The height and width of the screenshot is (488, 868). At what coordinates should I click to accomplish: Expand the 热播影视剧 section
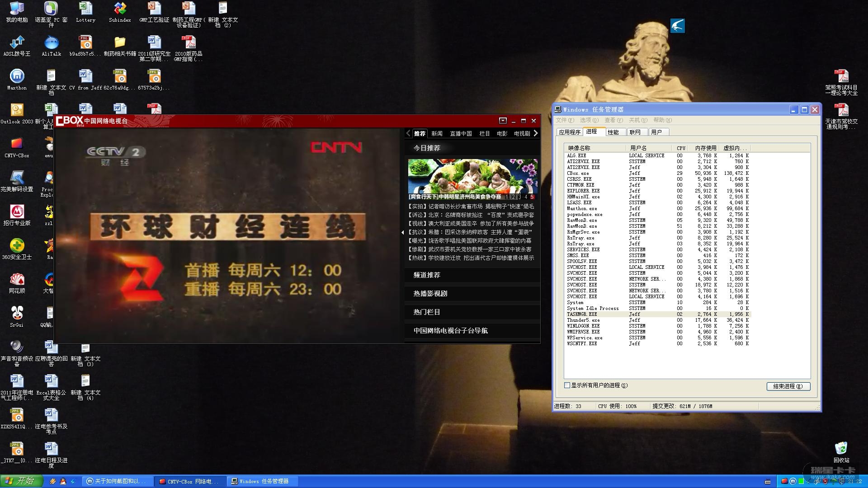point(430,294)
